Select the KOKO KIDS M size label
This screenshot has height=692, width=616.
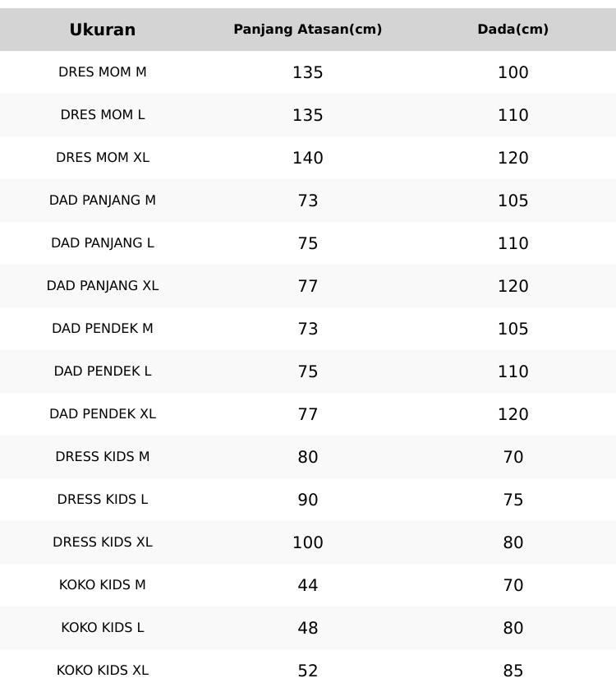coord(103,585)
